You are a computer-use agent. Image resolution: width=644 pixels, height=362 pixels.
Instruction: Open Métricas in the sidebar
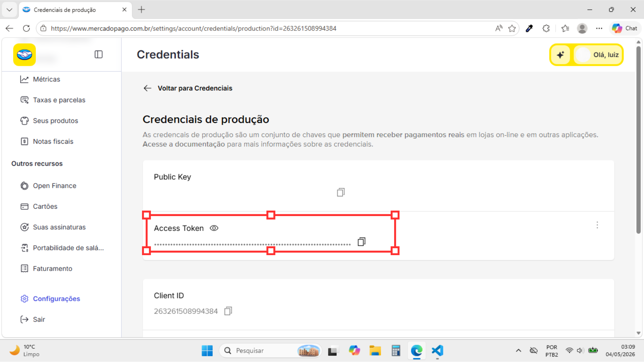[x=40, y=79]
